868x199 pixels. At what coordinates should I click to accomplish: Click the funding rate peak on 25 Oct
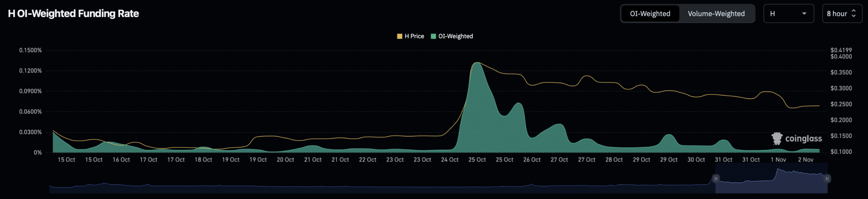(477, 62)
